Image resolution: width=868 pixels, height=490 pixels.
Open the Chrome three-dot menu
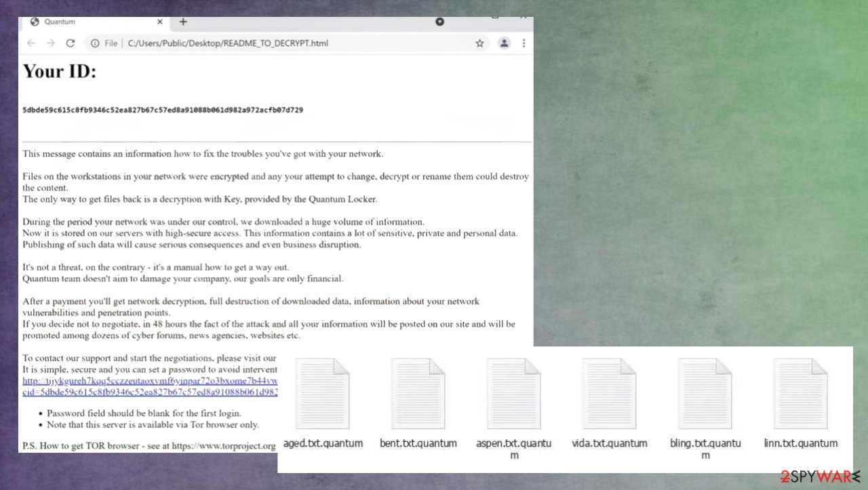coord(524,43)
